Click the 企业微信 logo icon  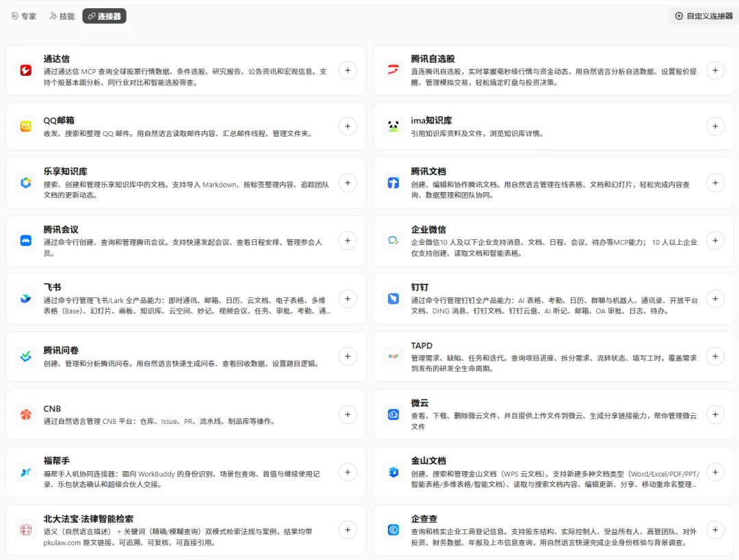coord(393,241)
